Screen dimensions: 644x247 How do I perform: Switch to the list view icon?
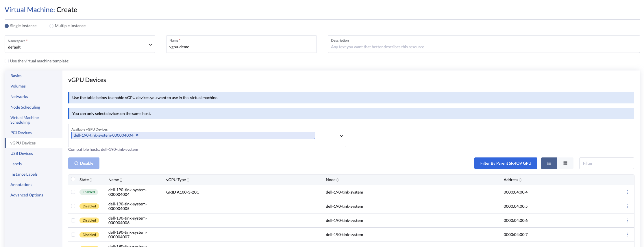tap(549, 163)
